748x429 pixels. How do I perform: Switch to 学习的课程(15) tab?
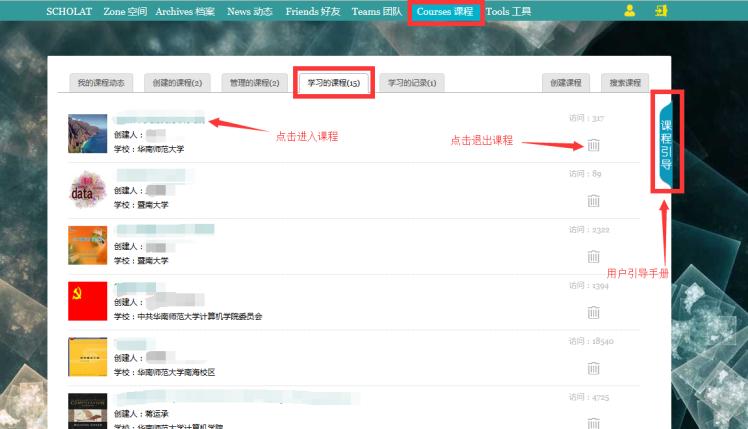[334, 82]
